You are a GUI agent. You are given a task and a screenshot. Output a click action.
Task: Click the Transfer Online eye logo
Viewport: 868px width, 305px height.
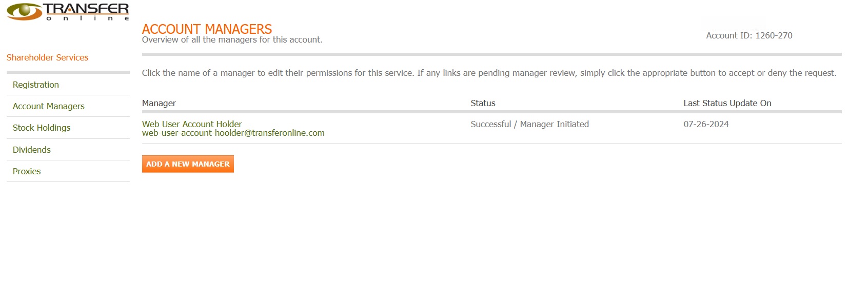coord(24,11)
